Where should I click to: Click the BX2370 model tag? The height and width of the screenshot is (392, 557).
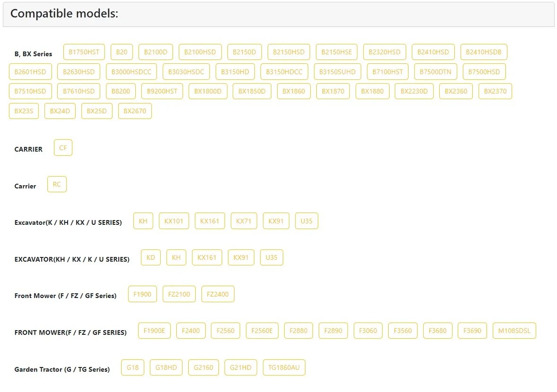click(x=495, y=91)
